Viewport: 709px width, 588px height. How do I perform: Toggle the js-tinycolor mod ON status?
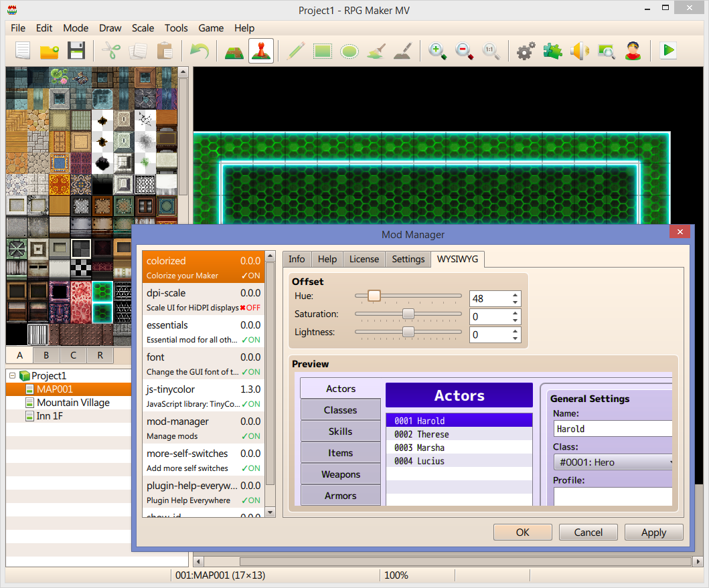pos(251,404)
